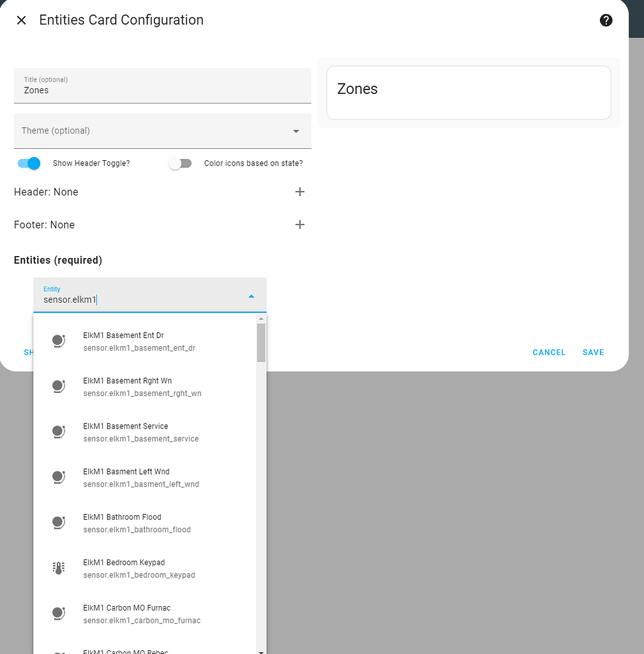The image size is (644, 654).
Task: Click the plus icon to add Footer
Action: 300,225
